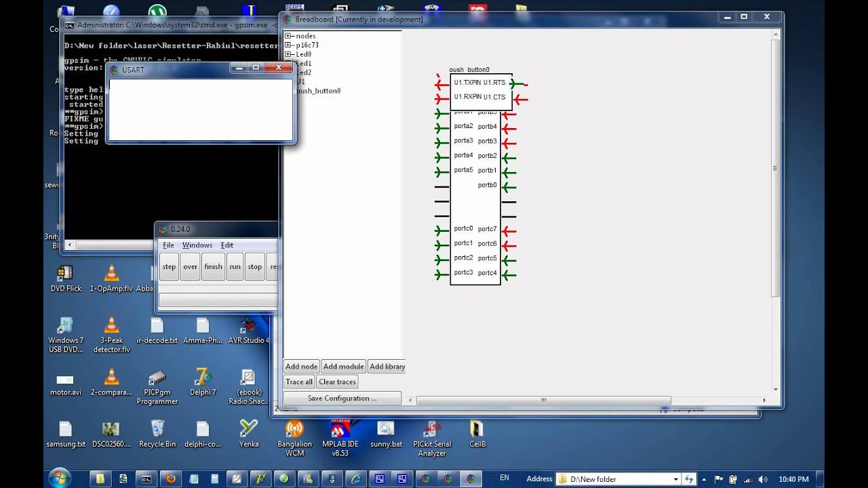Select the 3-Peak detector.flv file icon

(111, 335)
